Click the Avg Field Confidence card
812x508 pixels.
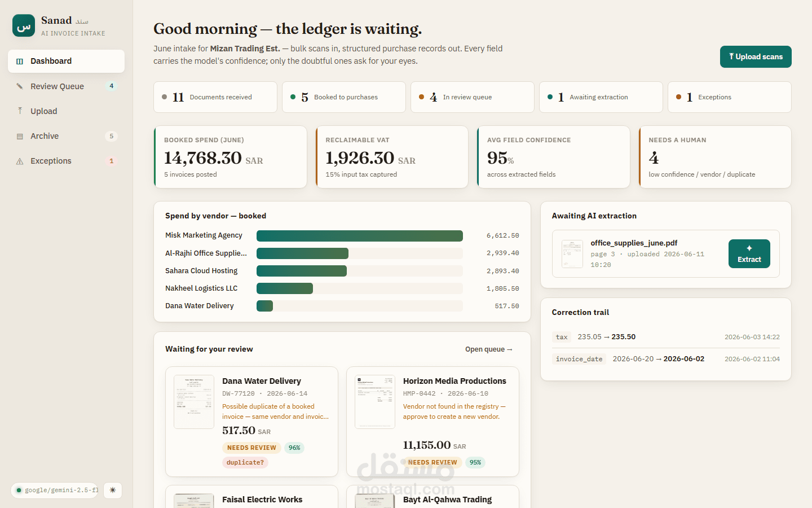[x=554, y=157]
